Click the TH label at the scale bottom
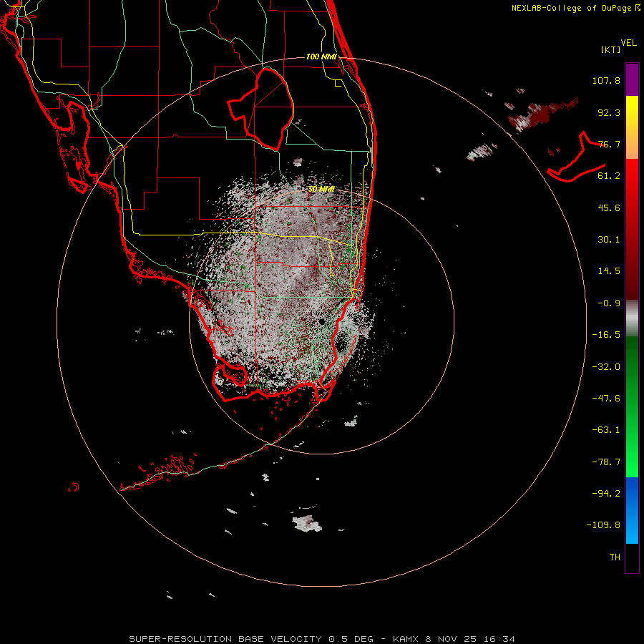This screenshot has width=644, height=644. pyautogui.click(x=615, y=557)
